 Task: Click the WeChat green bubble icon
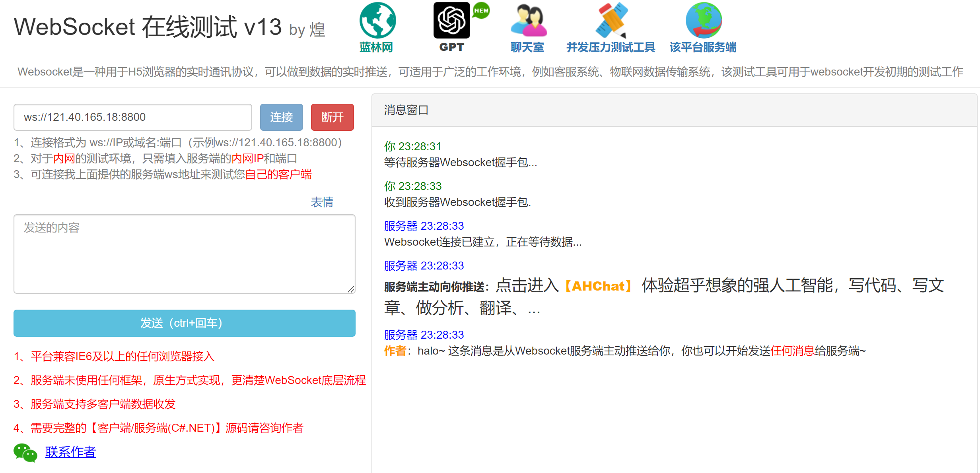tap(25, 452)
